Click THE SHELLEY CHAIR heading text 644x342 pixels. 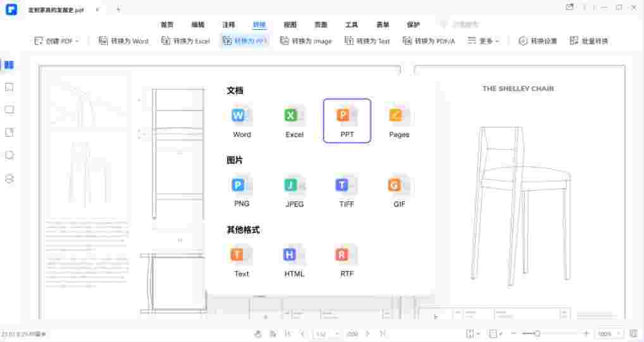pyautogui.click(x=518, y=89)
